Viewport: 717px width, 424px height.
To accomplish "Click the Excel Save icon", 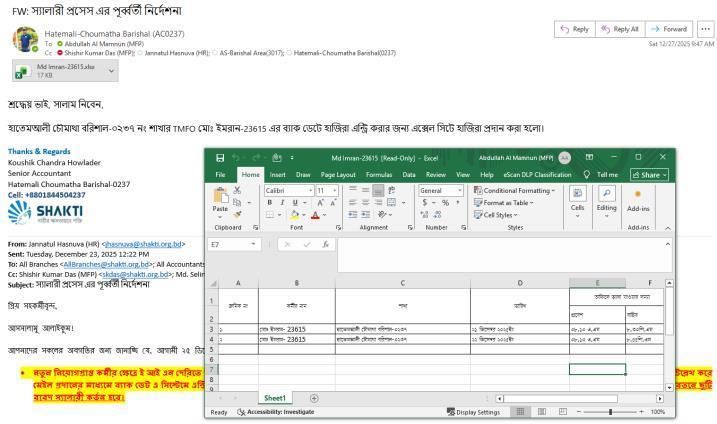I will coord(219,157).
